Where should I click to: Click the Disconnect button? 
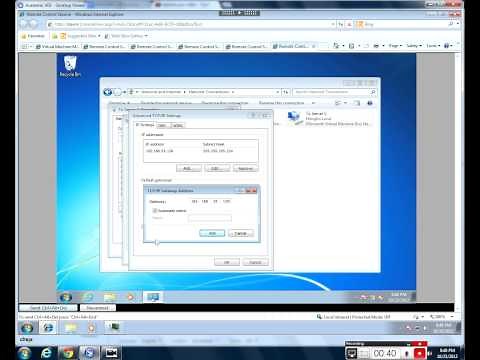[x=98, y=308]
